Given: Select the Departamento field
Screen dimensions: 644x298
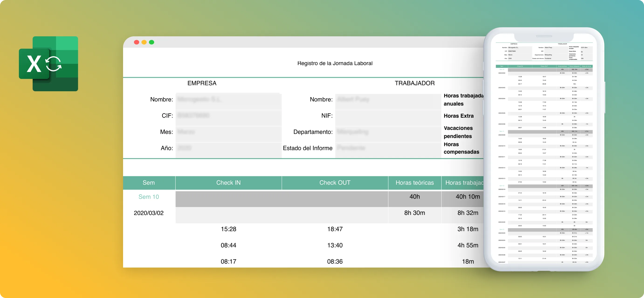Looking at the screenshot, I should click(x=388, y=134).
